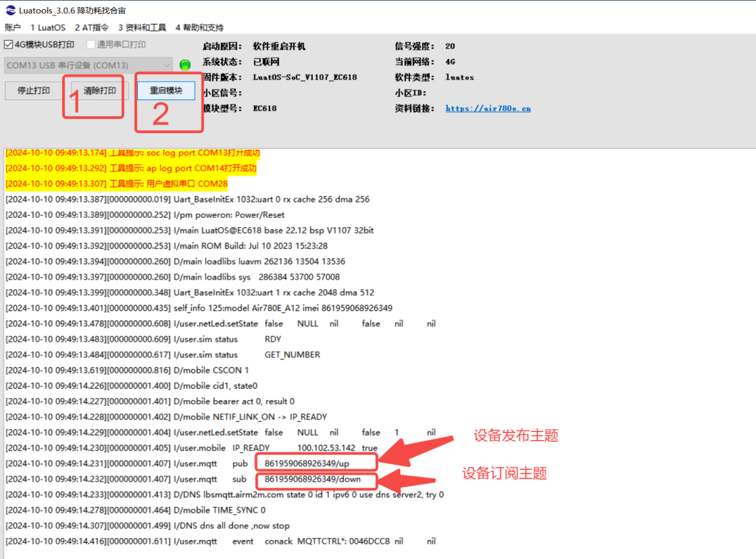Viewport: 756px width, 559px height.
Task: Select the log line 'D/DNS lbsmqtt.airm2m.com'
Action: (x=225, y=495)
